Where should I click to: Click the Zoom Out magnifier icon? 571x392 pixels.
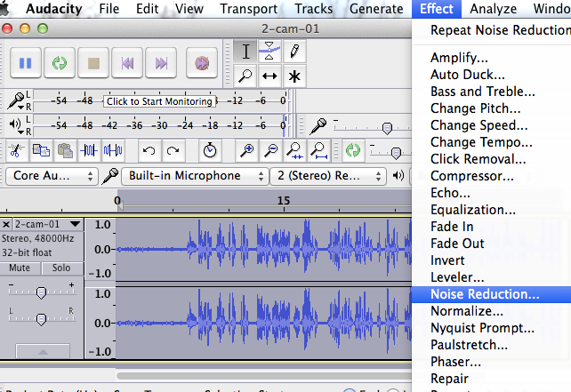(271, 150)
